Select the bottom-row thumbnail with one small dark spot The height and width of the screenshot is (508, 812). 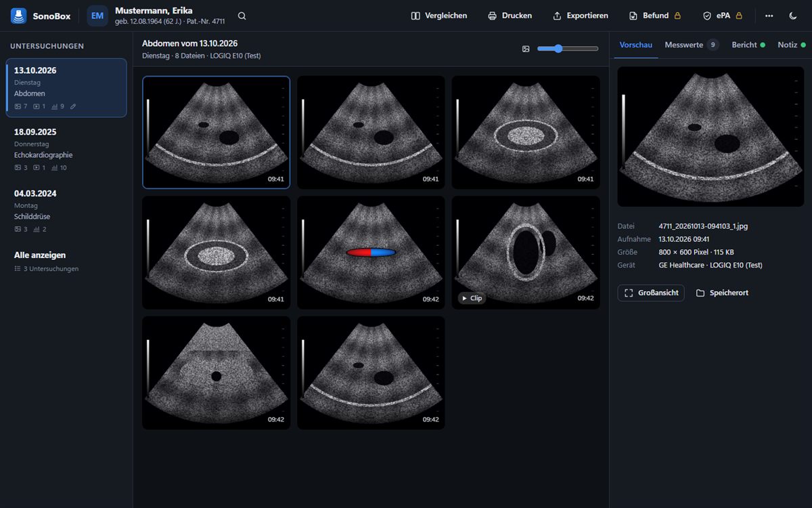tap(217, 373)
